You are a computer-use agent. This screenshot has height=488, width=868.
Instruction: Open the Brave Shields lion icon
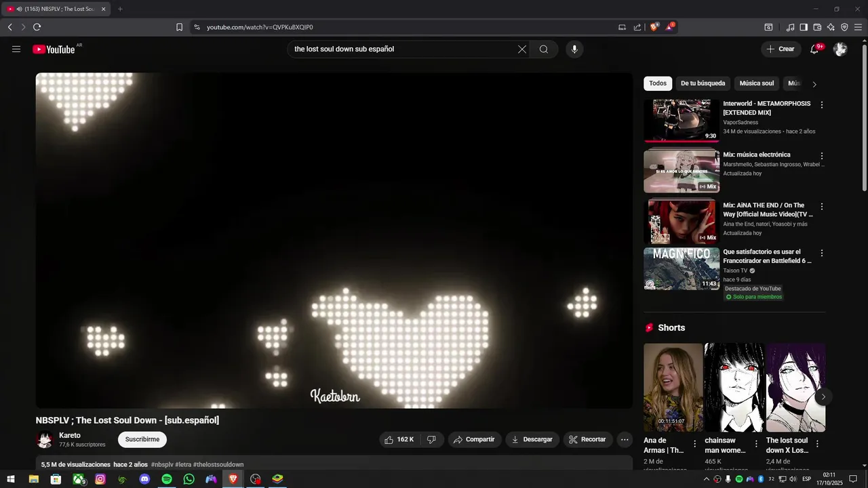pyautogui.click(x=654, y=27)
